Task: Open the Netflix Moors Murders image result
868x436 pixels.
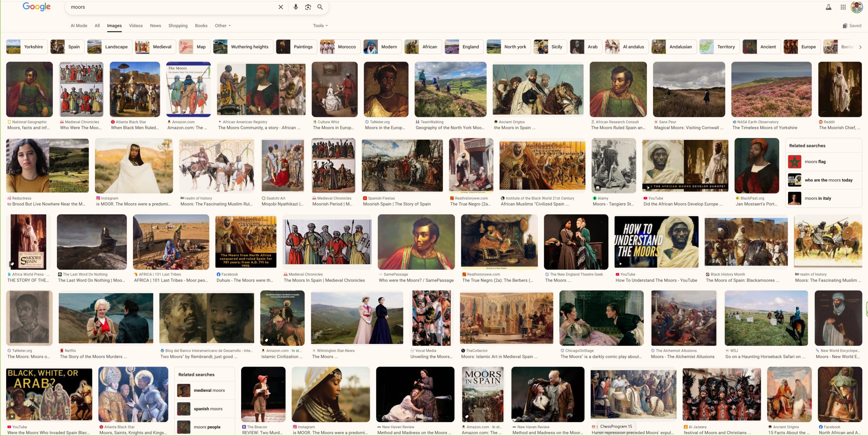Action: point(106,318)
